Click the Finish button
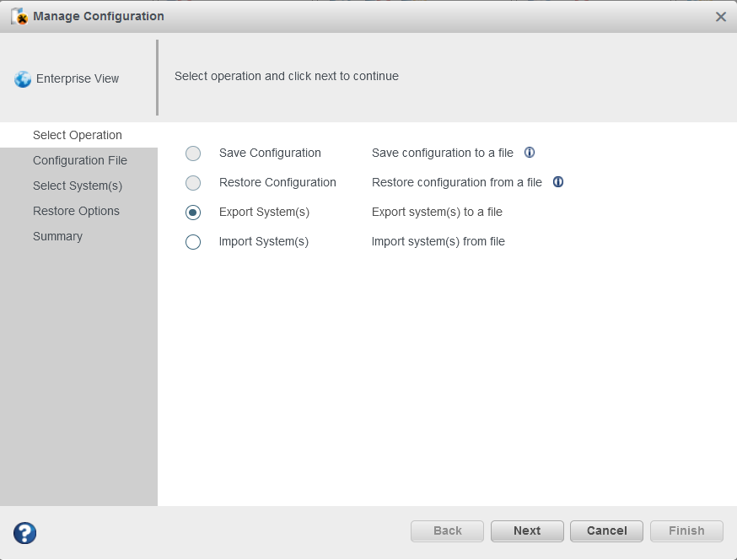 (686, 530)
